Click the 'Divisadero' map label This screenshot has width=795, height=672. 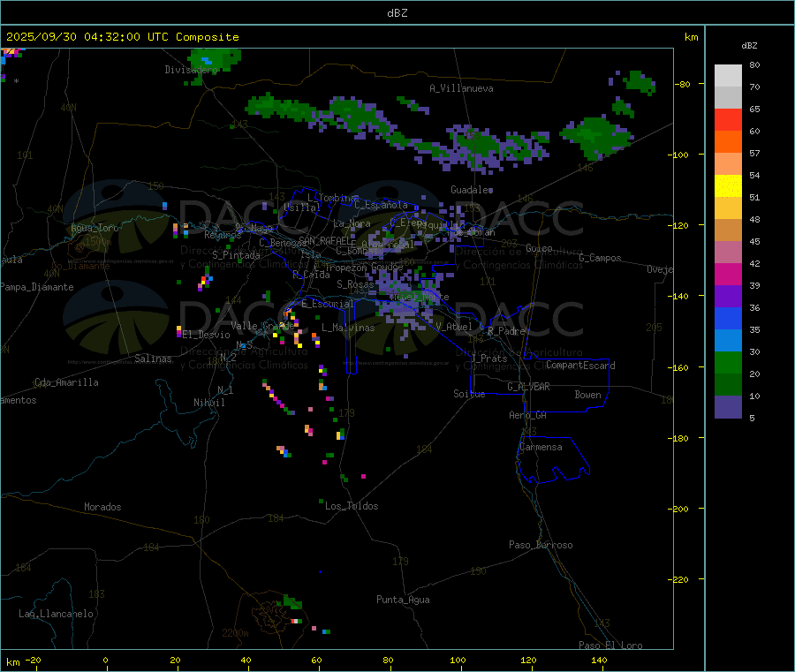(x=191, y=70)
